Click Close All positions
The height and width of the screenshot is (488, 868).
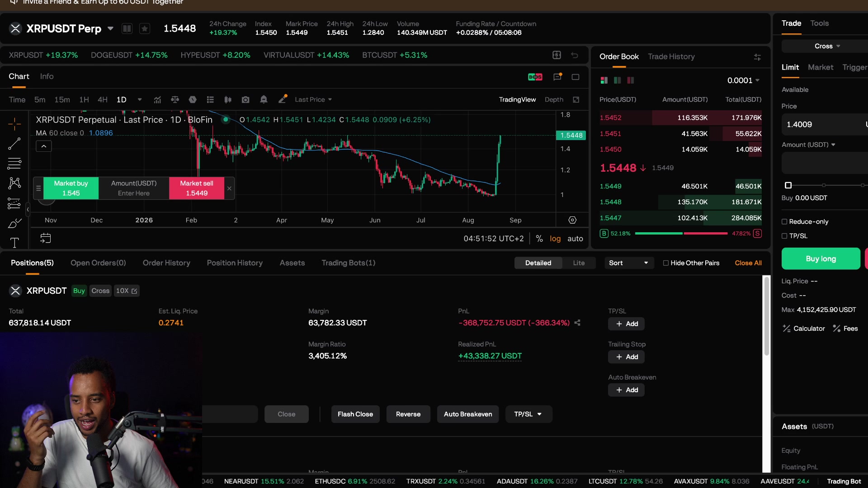pyautogui.click(x=748, y=263)
